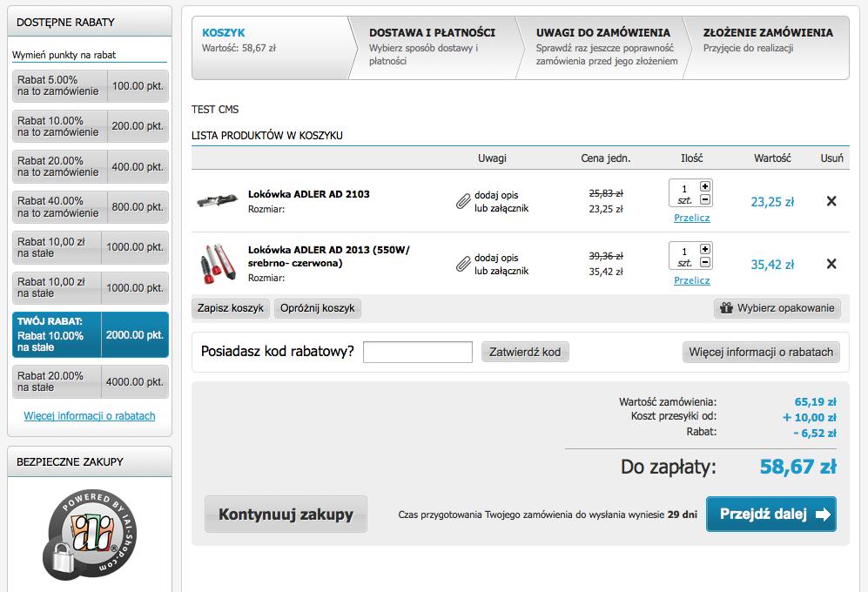Click Przelicz link for ADLER AD 2103
This screenshot has height=592, width=868.
point(692,218)
